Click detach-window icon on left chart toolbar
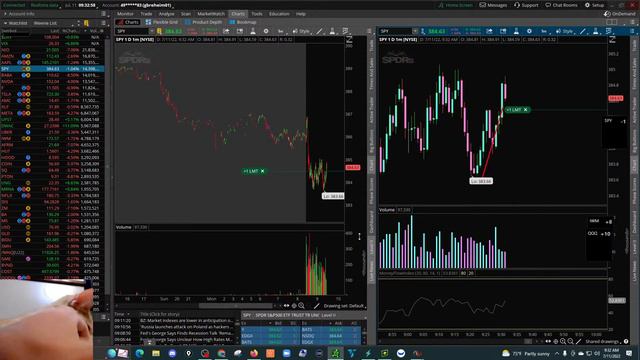The height and width of the screenshot is (360, 640). [x=240, y=31]
